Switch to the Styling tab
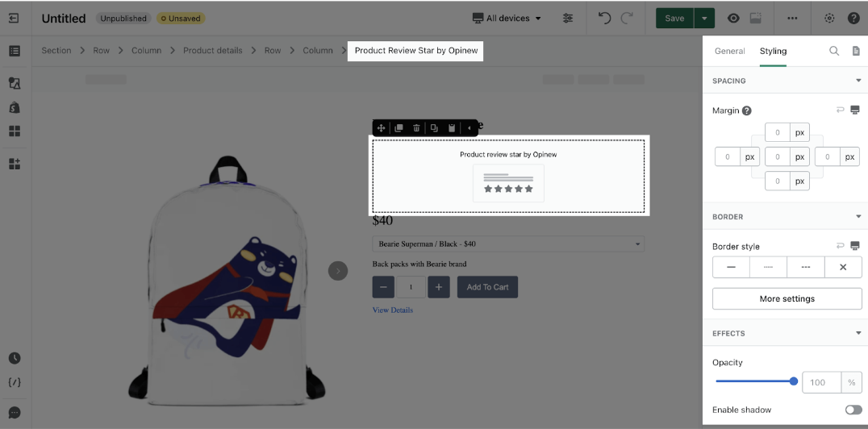868x429 pixels. [773, 51]
